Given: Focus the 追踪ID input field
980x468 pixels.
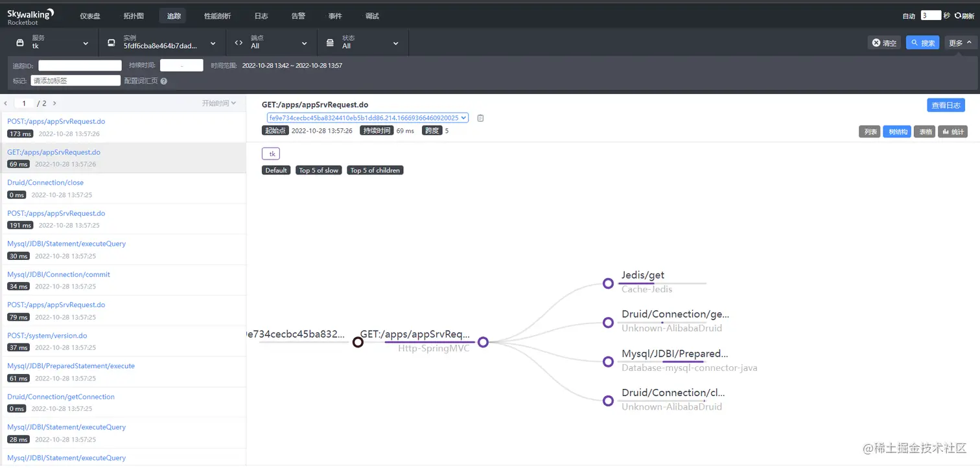Looking at the screenshot, I should 80,65.
